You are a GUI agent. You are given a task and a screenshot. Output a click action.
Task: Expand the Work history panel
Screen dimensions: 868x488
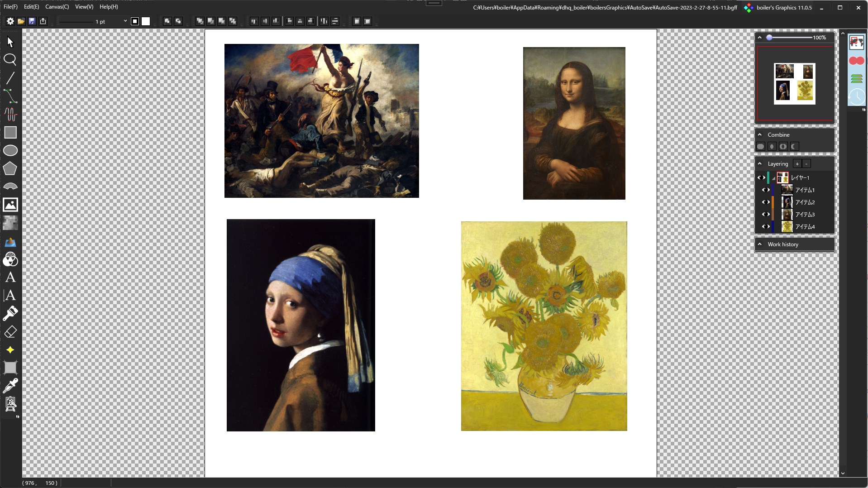[x=759, y=244]
